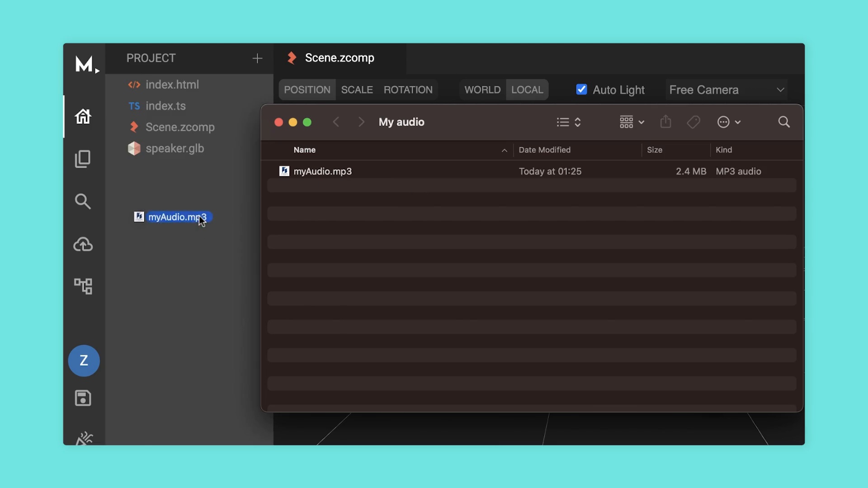Open Finder list view switcher
Screen dimensions: 868x488
pyautogui.click(x=569, y=122)
